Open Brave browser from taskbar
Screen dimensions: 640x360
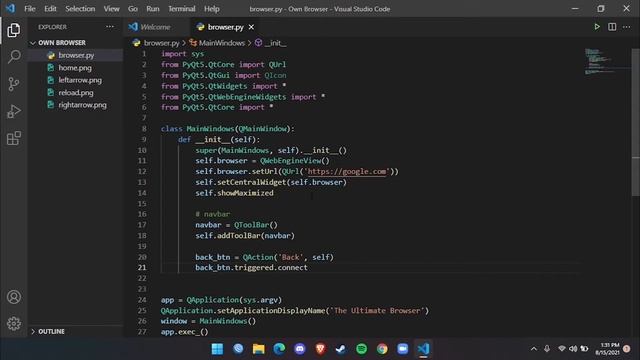tap(320, 349)
